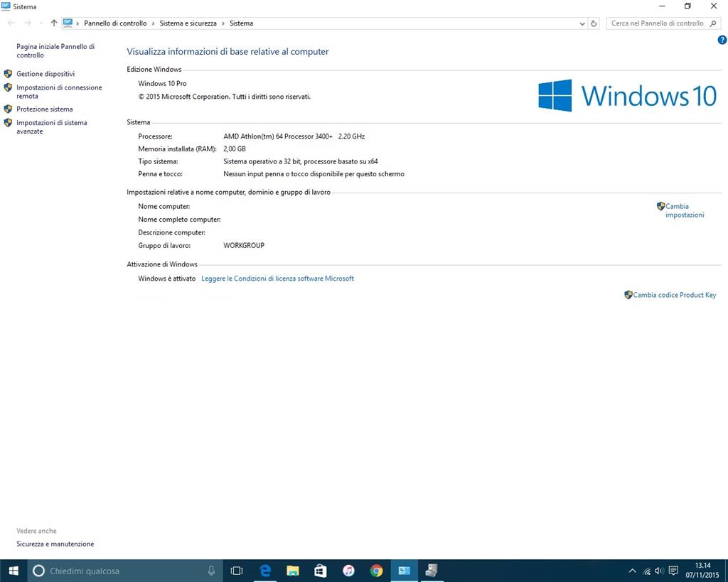This screenshot has width=728, height=582.
Task: Click the volume speaker tray icon
Action: tap(659, 571)
